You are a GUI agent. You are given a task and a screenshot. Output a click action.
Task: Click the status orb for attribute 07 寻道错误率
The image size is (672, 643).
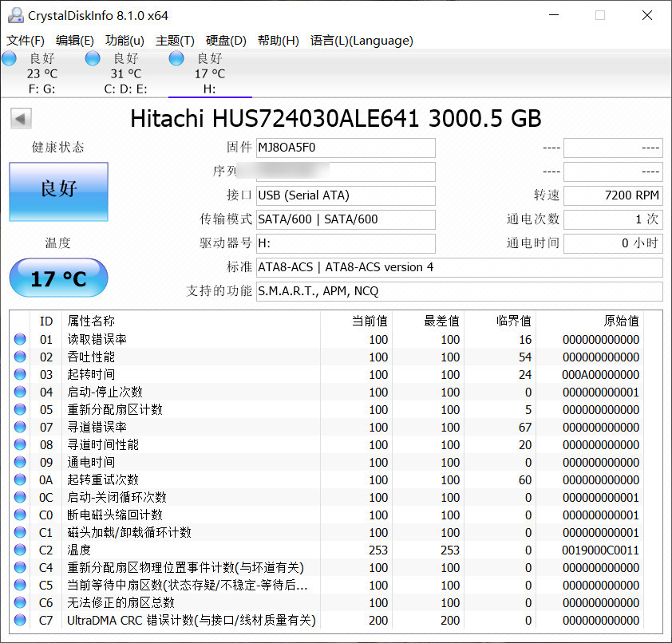coord(20,427)
